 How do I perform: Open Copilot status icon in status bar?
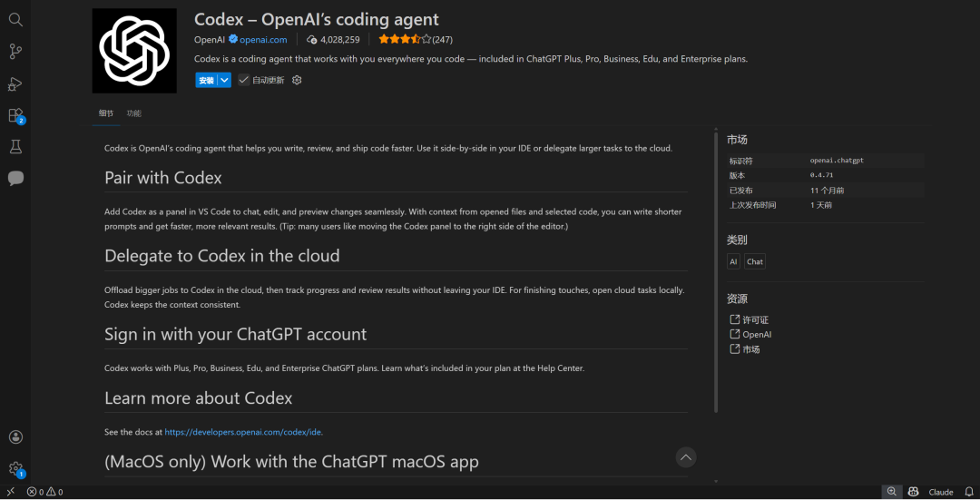[x=913, y=492]
